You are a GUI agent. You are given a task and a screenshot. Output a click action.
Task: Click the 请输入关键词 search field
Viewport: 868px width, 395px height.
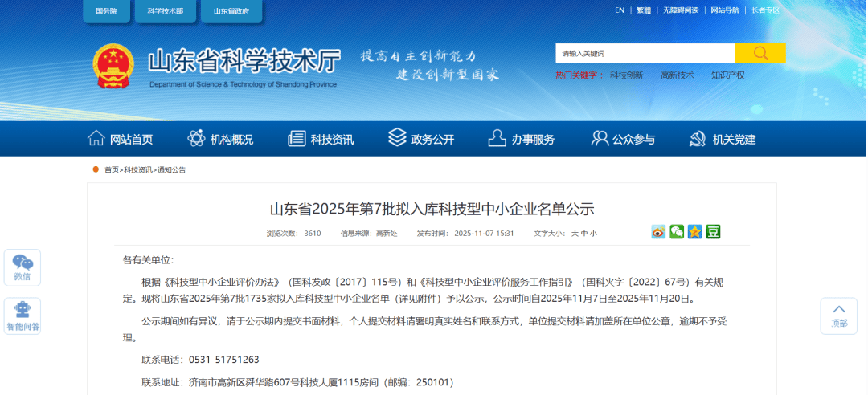point(645,54)
